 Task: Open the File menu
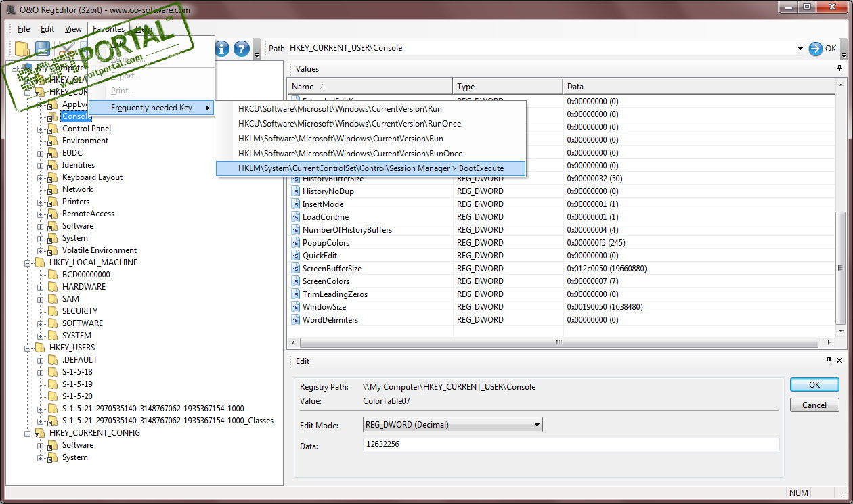coord(24,29)
